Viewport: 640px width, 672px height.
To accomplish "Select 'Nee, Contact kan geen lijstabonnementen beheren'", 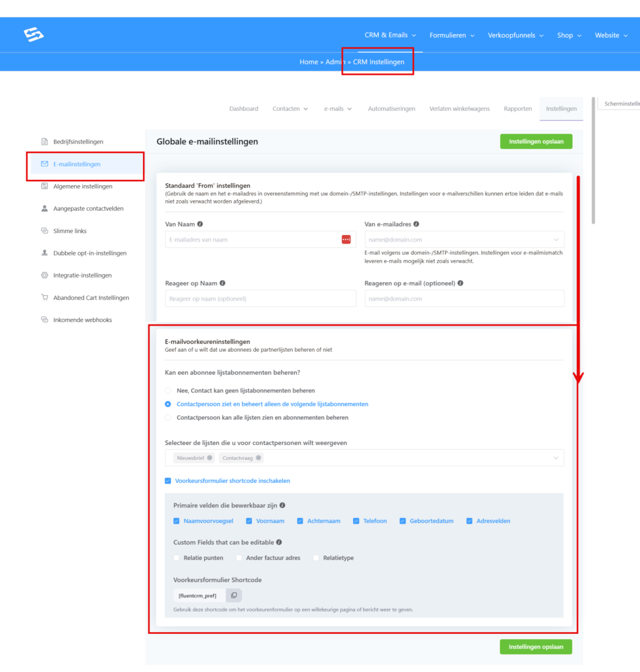I will 169,390.
